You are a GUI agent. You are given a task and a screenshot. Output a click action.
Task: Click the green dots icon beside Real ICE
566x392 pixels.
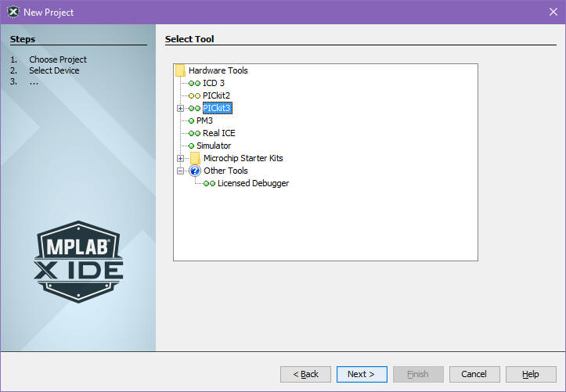(x=194, y=133)
